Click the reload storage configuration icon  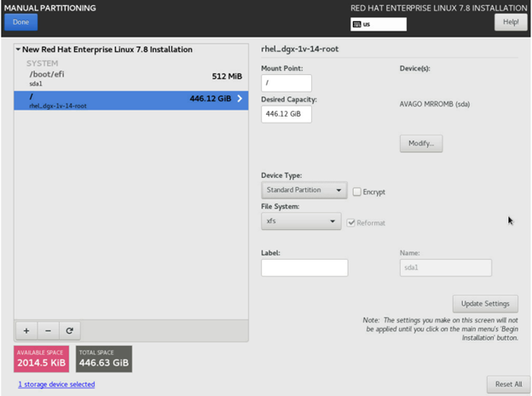pos(69,330)
